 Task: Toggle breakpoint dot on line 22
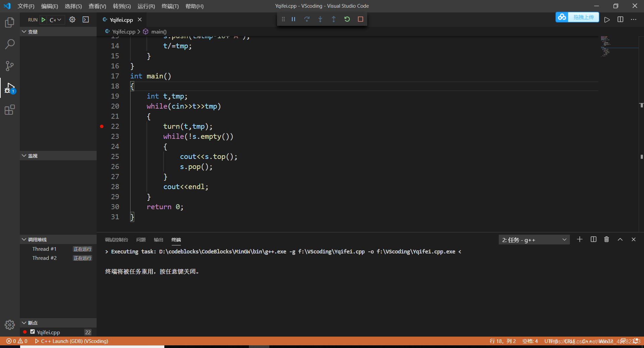102,126
